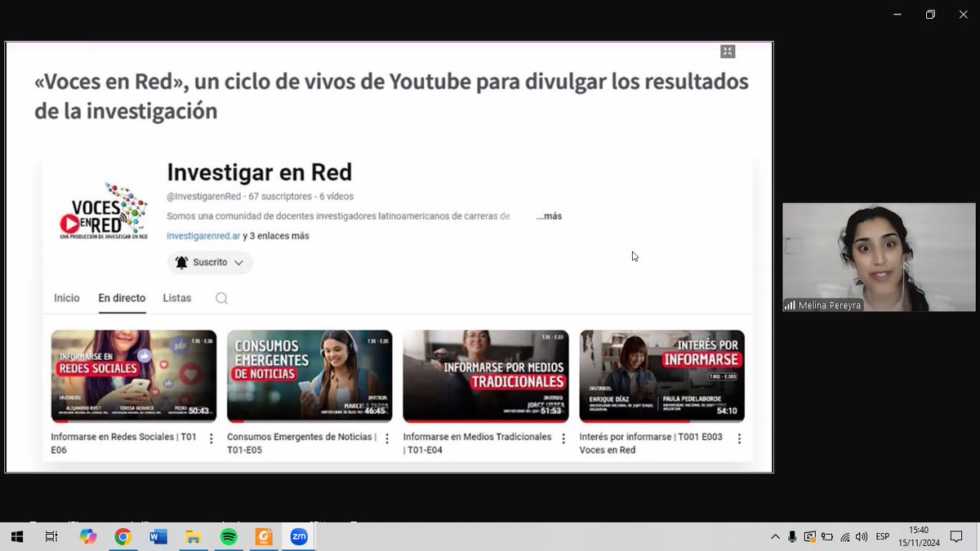Open Task View in the taskbar
Image resolution: width=980 pixels, height=551 pixels.
coord(51,536)
